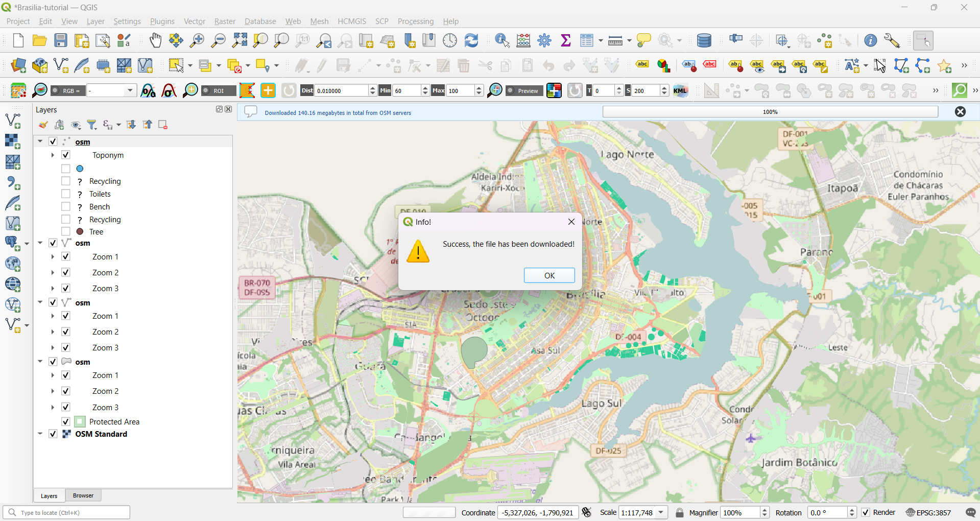Click the Zoom In magnifier tool

pos(197,40)
